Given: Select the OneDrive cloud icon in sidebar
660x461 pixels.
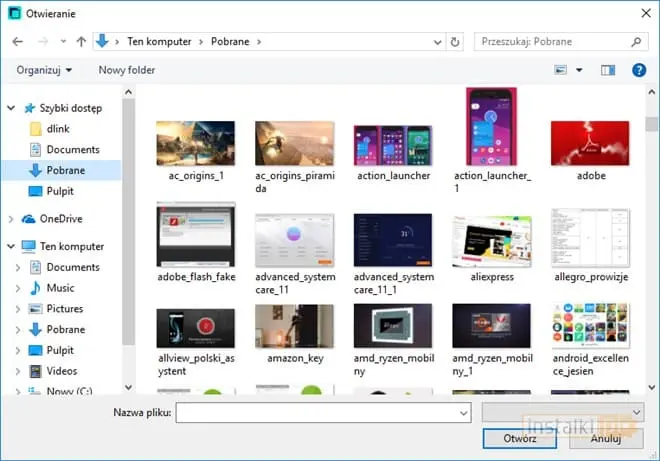Looking at the screenshot, I should 28,218.
